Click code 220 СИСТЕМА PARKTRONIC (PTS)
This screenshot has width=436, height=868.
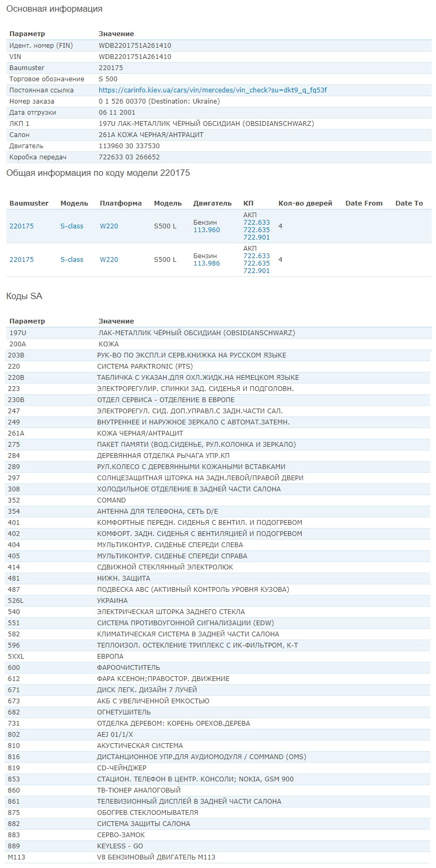coord(218,367)
